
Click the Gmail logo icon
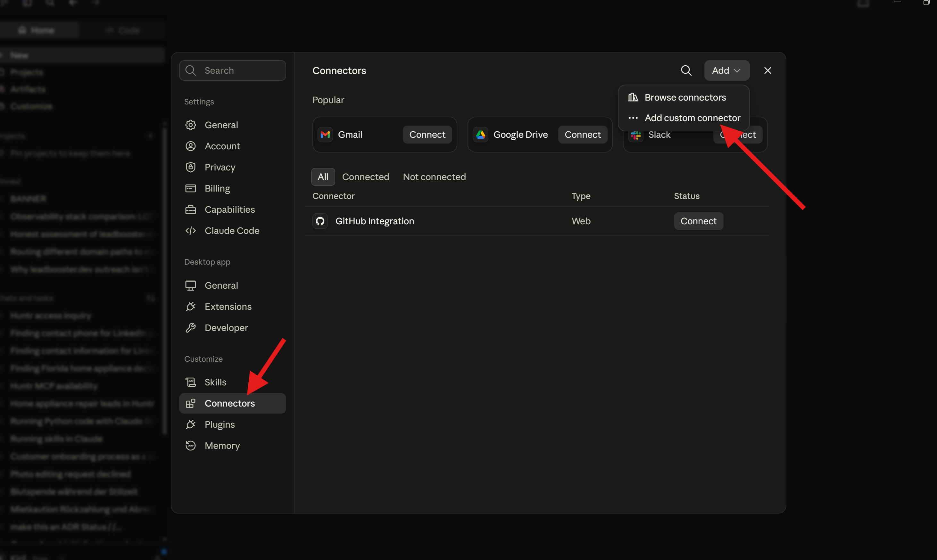[x=325, y=135]
